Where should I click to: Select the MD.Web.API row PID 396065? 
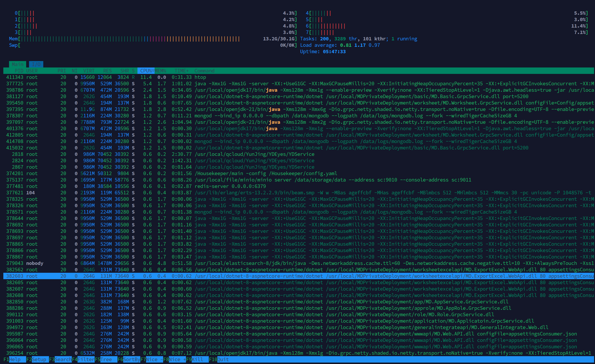tap(298, 347)
